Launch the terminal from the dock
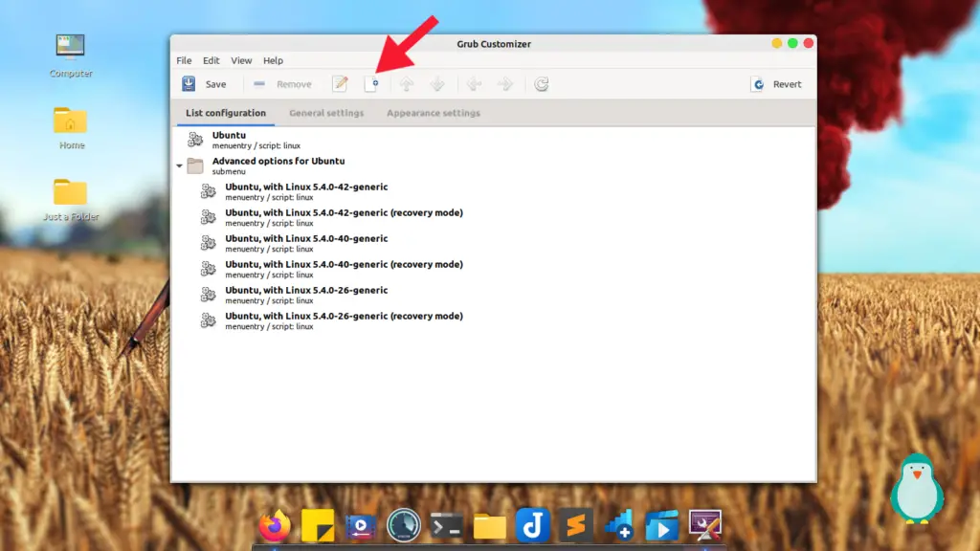Viewport: 980px width, 551px height. coord(446,527)
